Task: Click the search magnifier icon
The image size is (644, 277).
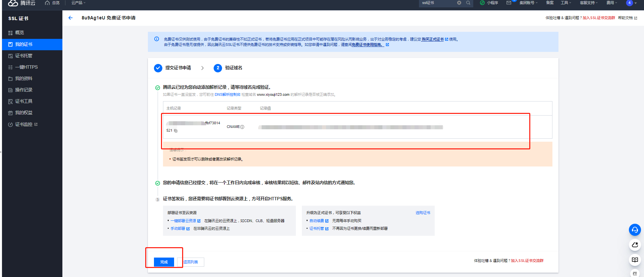Action: (468, 3)
